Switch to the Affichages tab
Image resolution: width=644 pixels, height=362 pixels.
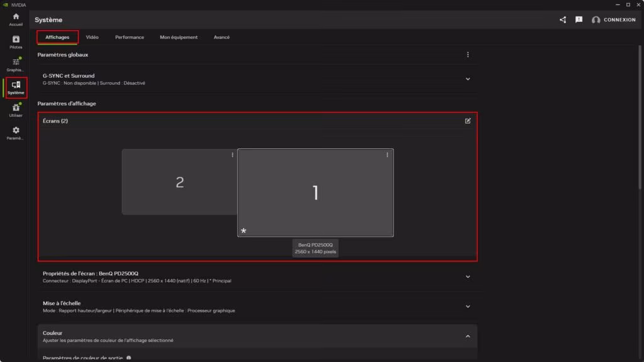pos(57,37)
